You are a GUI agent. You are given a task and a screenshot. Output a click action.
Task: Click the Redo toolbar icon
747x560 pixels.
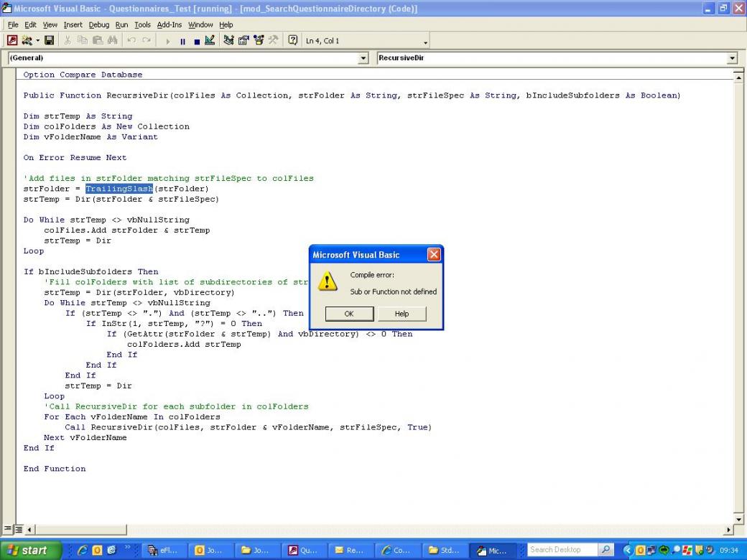click(147, 40)
